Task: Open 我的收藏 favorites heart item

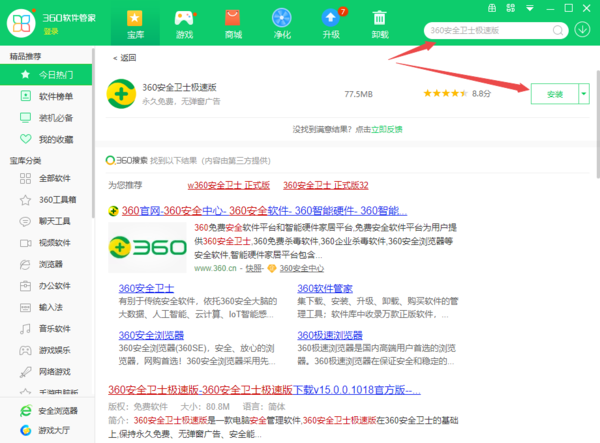Action: tap(56, 139)
